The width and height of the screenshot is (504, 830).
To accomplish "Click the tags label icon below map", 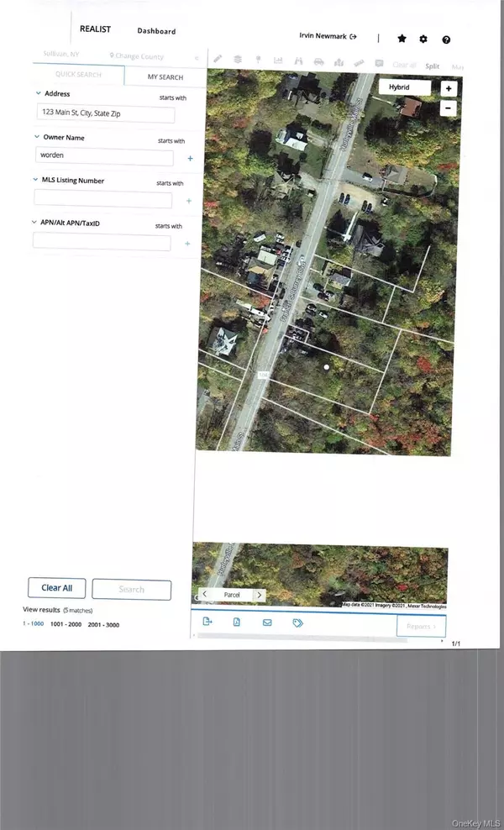I will [x=298, y=623].
